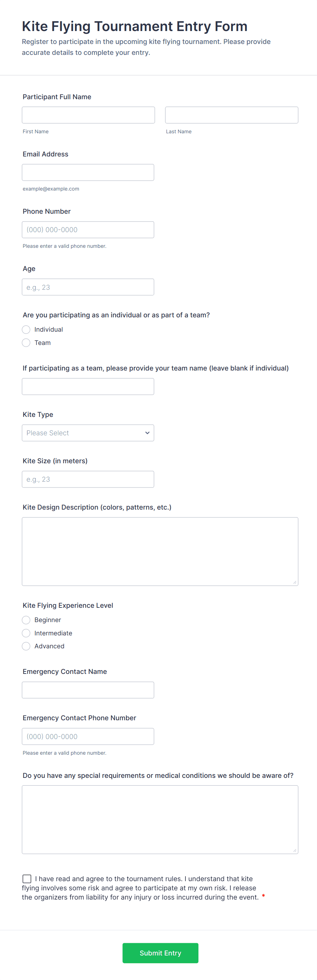The image size is (317, 980).
Task: Click the Age input field
Action: point(88,287)
